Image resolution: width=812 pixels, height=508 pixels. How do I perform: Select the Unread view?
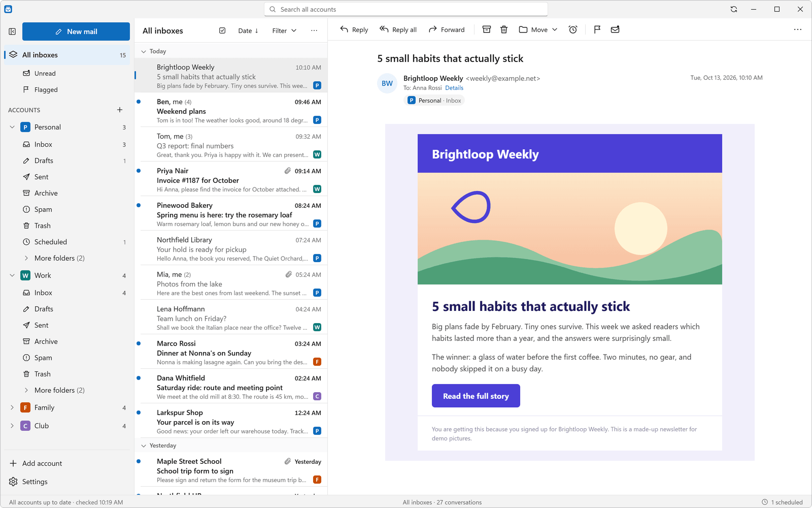tap(67, 73)
